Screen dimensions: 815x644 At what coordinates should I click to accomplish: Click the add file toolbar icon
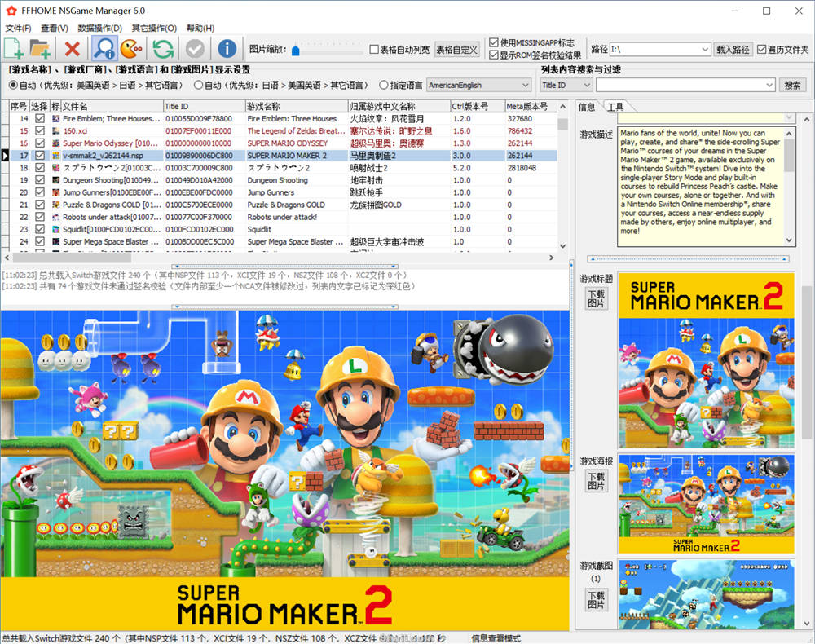14,49
